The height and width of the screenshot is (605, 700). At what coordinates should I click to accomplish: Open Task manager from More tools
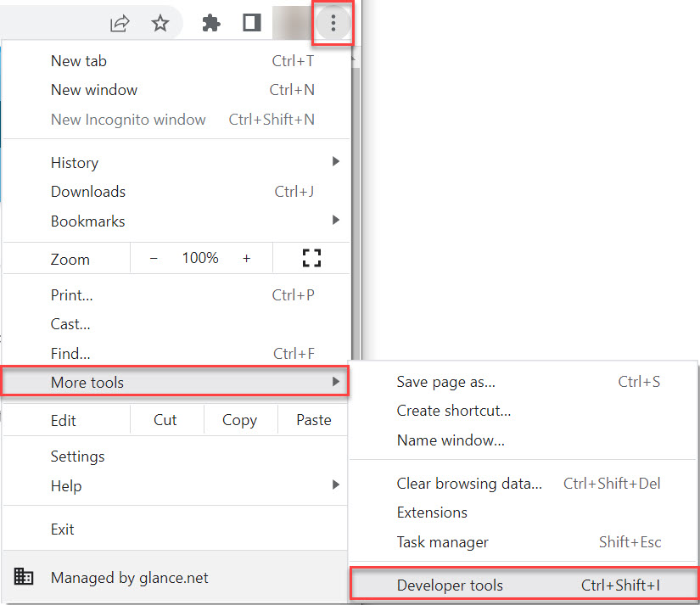[x=442, y=541]
